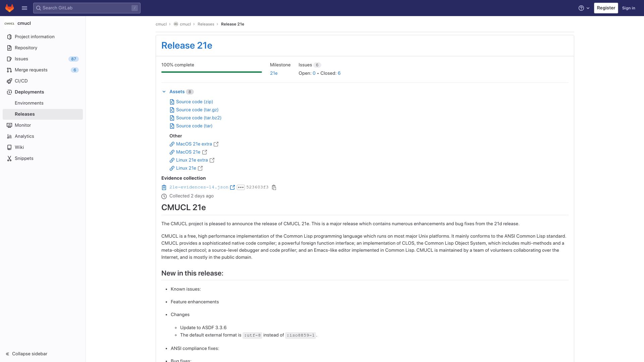The width and height of the screenshot is (644, 362).
Task: Download Source code (tar.bz2)
Action: coord(199,118)
